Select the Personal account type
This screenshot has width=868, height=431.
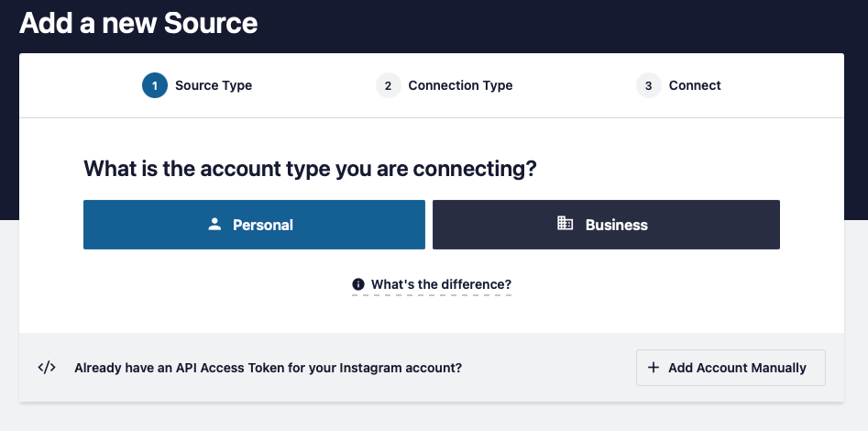254,225
